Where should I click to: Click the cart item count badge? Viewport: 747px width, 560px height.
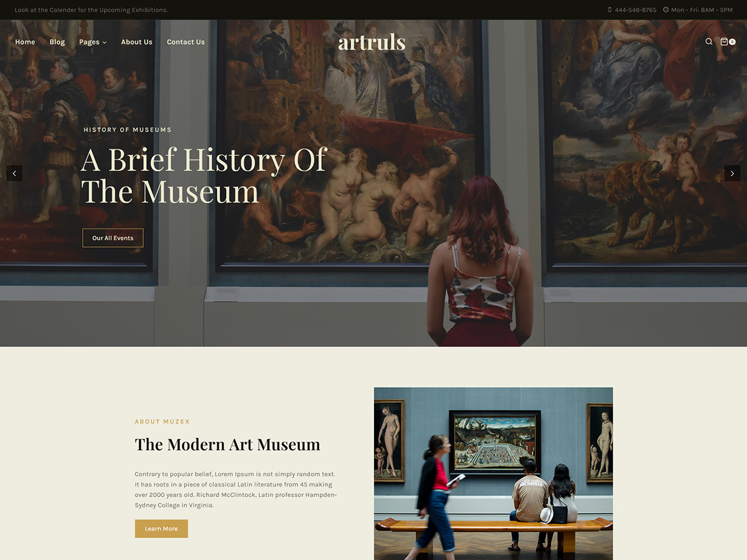point(733,42)
